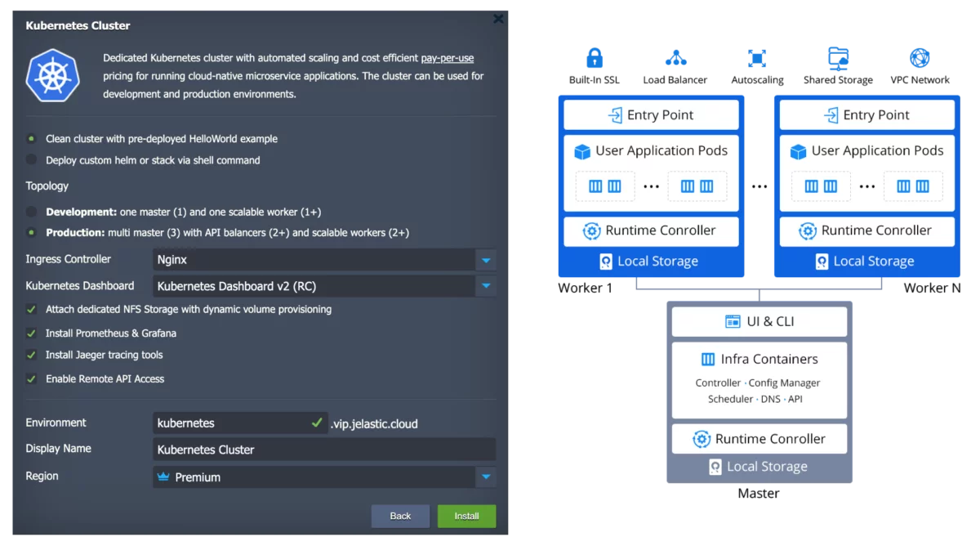Click Worker N Runtime Controller gear icon
980x546 pixels.
pos(808,231)
